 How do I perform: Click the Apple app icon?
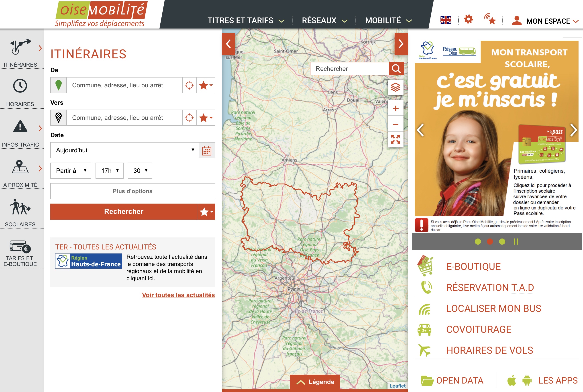pos(512,380)
